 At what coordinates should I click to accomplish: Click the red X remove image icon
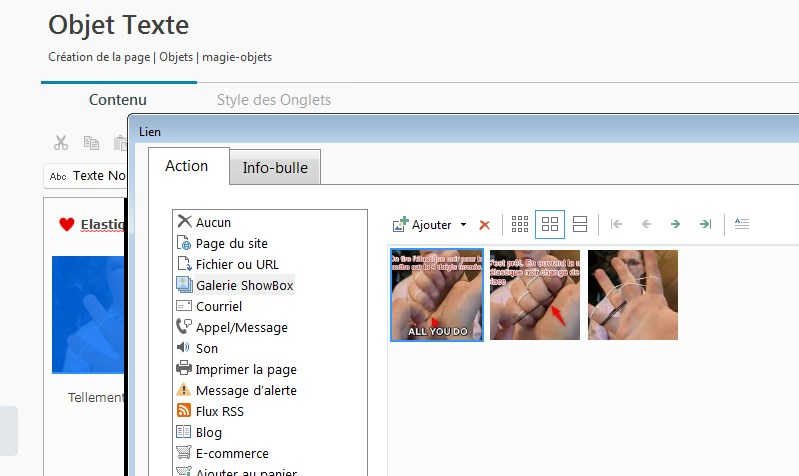[x=485, y=225]
